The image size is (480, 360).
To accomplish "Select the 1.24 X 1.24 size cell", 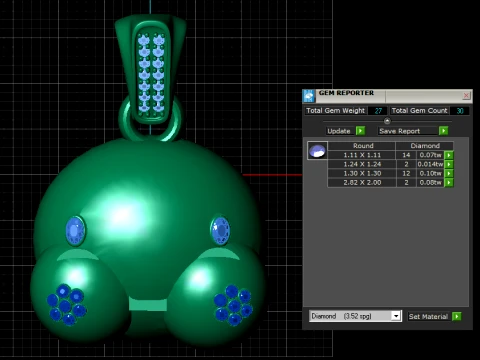I will [362, 164].
